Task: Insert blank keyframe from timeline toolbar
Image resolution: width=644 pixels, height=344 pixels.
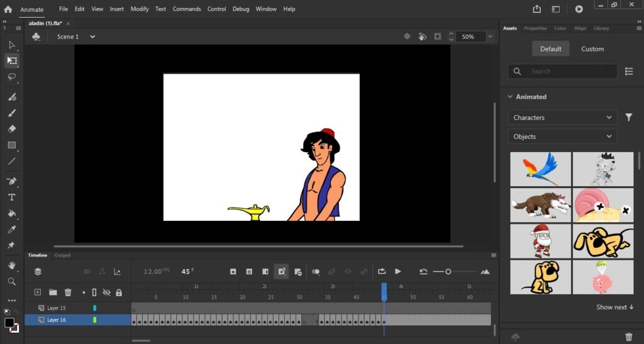Action: (x=249, y=271)
